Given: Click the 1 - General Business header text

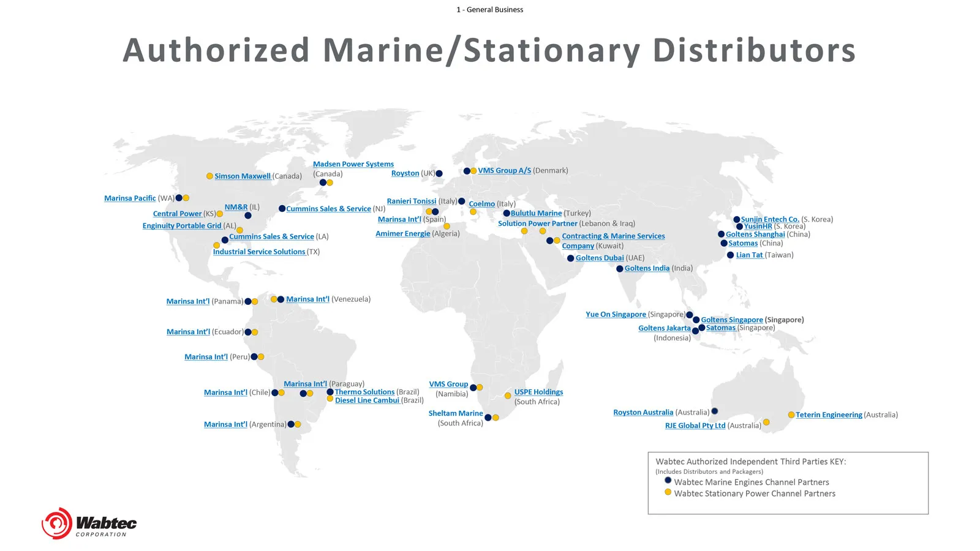Looking at the screenshot, I should point(490,9).
